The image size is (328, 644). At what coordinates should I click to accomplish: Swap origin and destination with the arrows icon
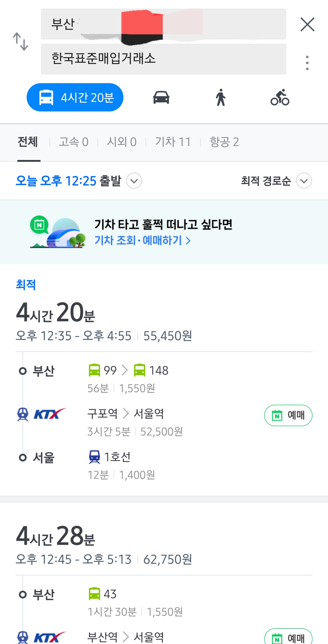click(20, 41)
